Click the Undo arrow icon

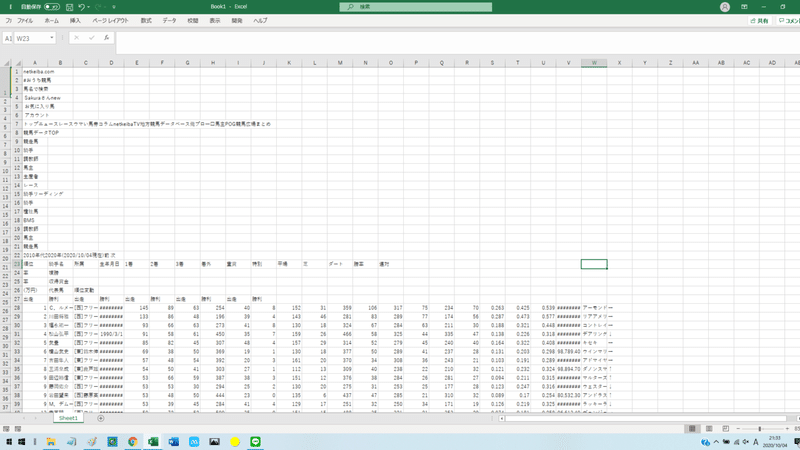[81, 7]
